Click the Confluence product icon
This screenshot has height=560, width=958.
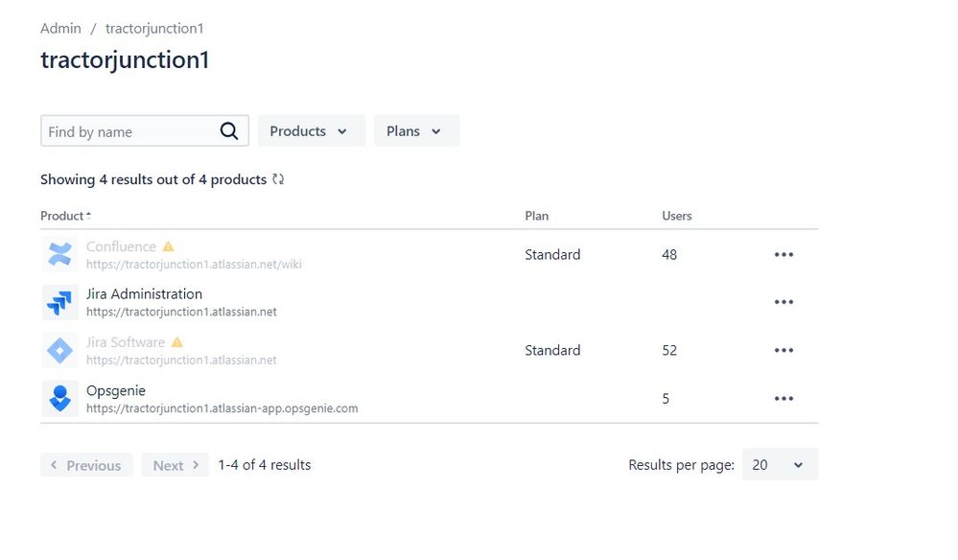59,255
